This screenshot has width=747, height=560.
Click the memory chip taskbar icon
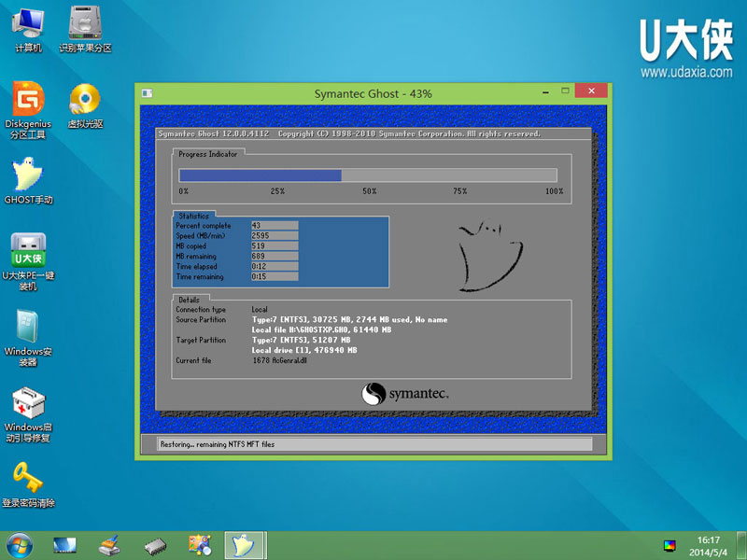point(154,545)
